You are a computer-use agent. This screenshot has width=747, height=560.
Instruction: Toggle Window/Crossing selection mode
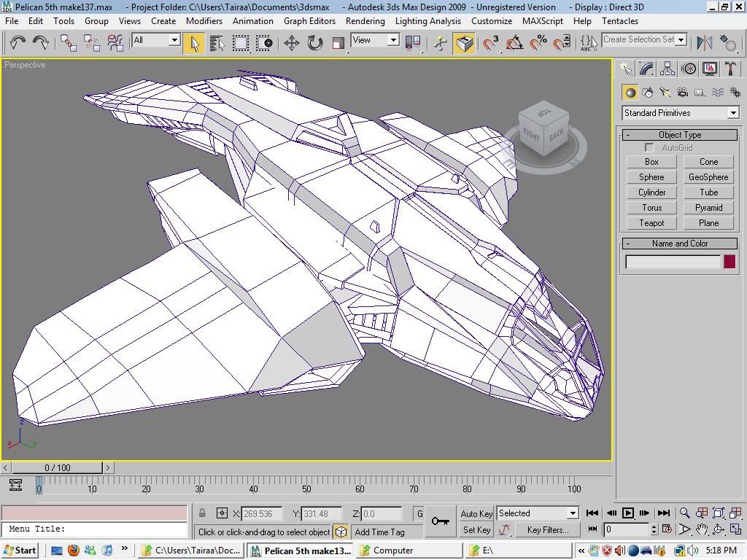[264, 43]
